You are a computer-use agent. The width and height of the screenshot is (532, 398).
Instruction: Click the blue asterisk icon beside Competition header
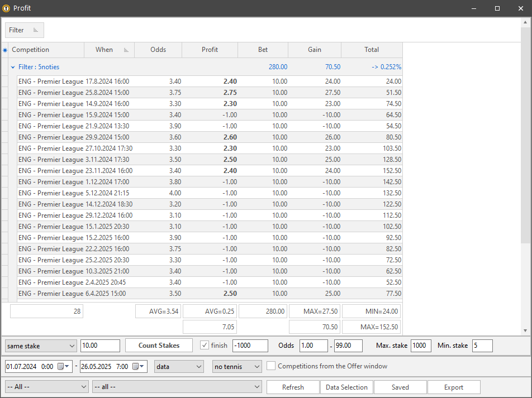pyautogui.click(x=4, y=50)
